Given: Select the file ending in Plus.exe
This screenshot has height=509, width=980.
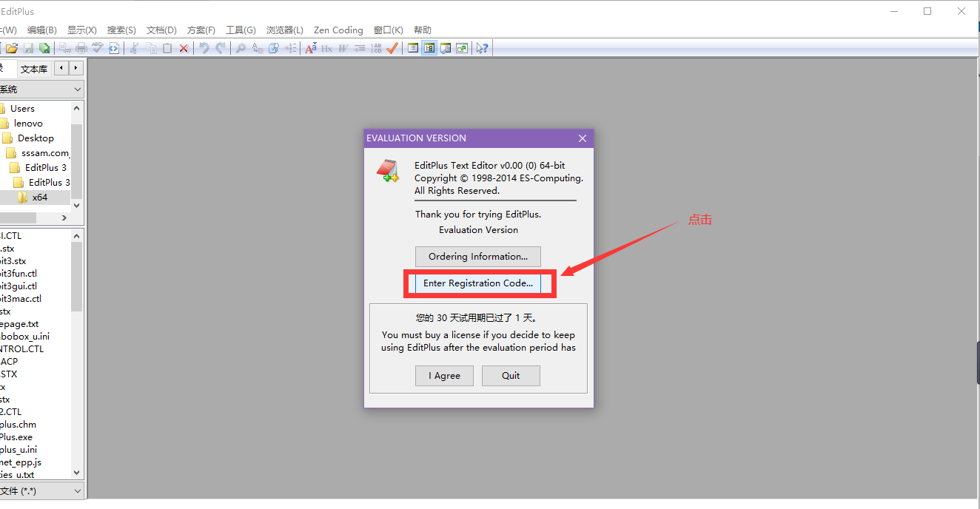Looking at the screenshot, I should [16, 437].
